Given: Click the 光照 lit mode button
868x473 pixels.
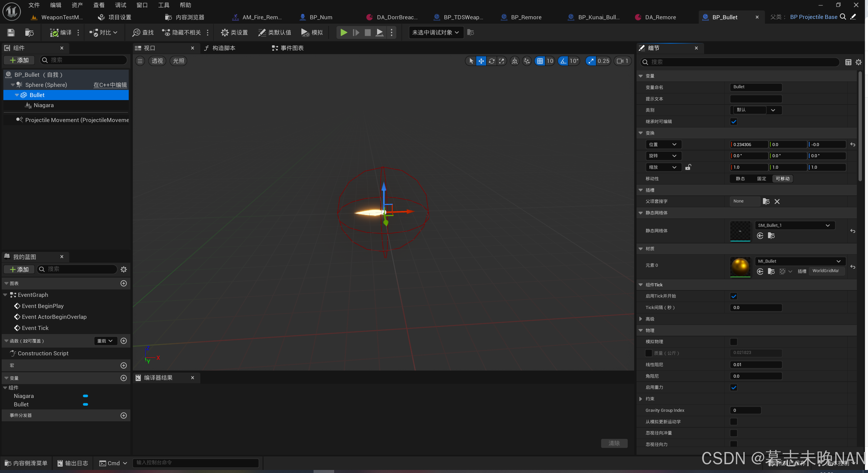Looking at the screenshot, I should 178,61.
